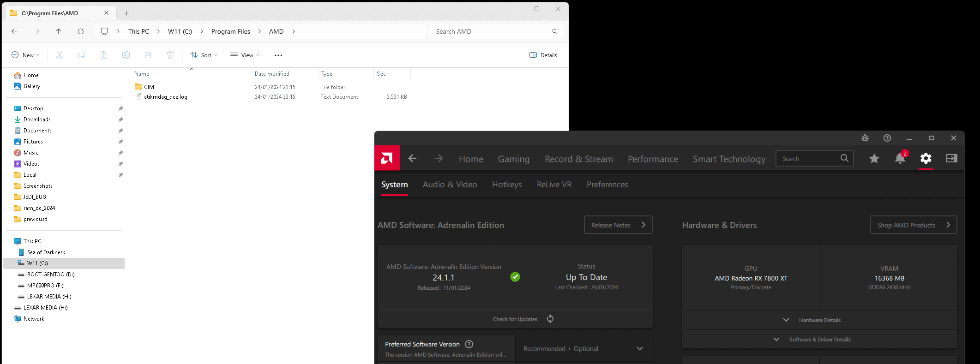Screen dimensions: 980x364
Task: Open Explorer See more ellipsis menu
Action: (x=278, y=55)
